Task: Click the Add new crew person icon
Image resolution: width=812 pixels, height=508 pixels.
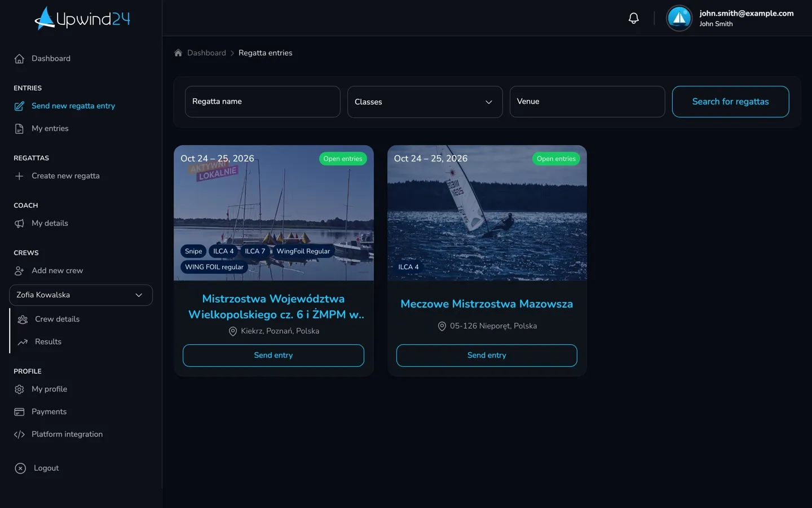Action: pyautogui.click(x=19, y=271)
